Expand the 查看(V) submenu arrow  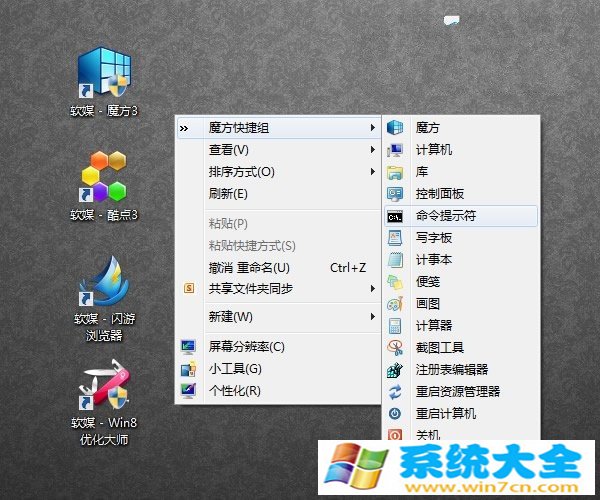tap(373, 150)
